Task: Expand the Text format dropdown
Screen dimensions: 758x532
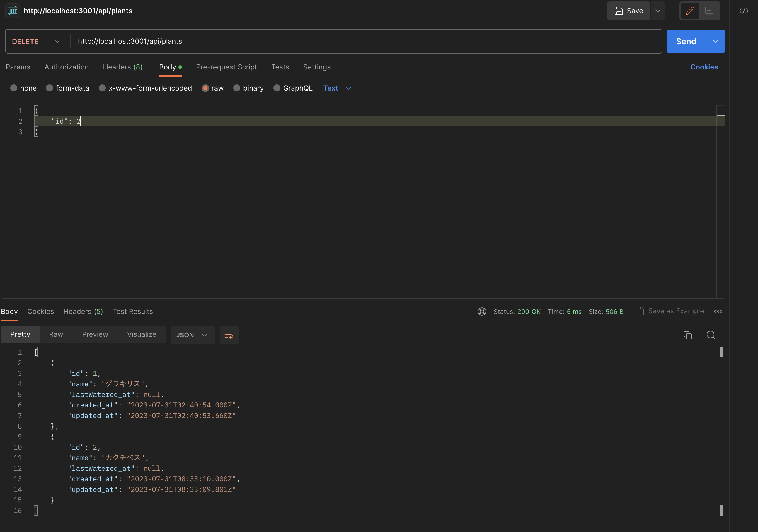Action: click(337, 88)
